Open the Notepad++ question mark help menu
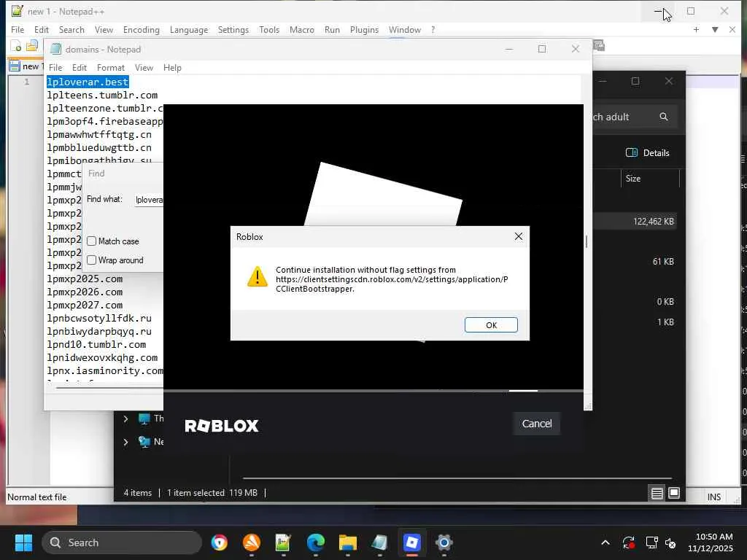The width and height of the screenshot is (747, 560). click(x=433, y=29)
